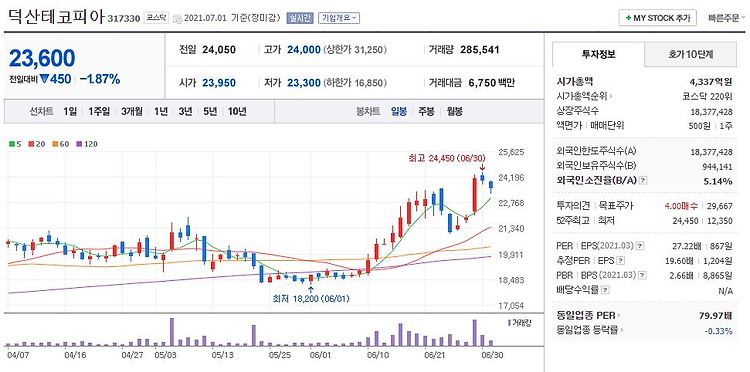Click the 투자의견 4.00매수 value
Image resolution: width=750 pixels, height=372 pixels.
tap(681, 206)
